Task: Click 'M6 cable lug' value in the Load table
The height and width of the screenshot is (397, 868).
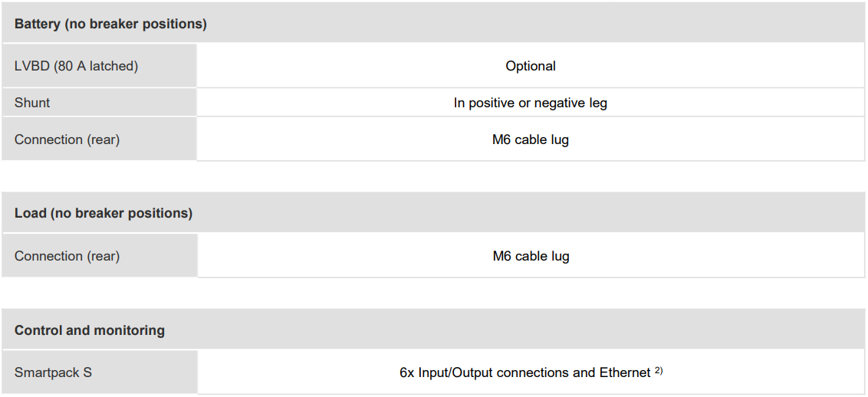Action: pyautogui.click(x=531, y=256)
